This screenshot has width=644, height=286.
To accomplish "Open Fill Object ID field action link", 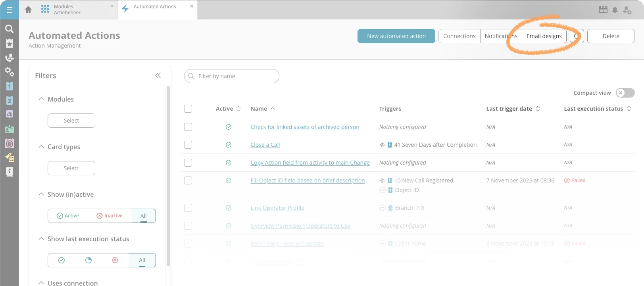I will coord(308,180).
